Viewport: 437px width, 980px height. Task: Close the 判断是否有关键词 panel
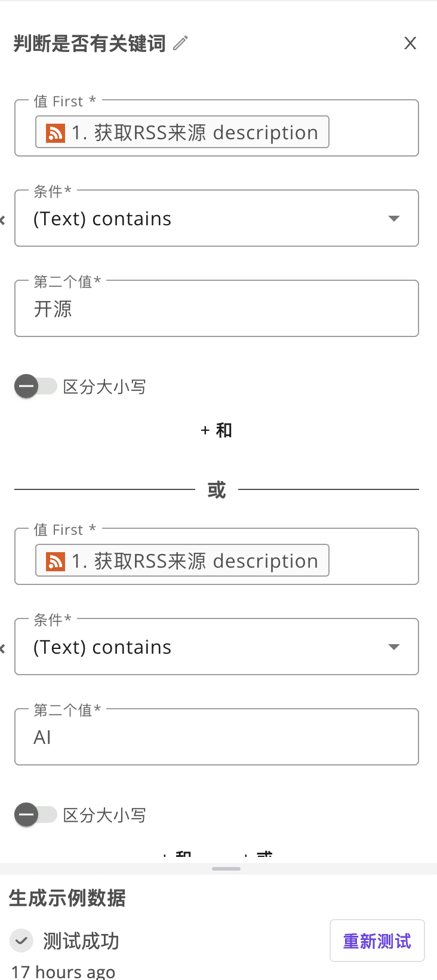pyautogui.click(x=410, y=43)
